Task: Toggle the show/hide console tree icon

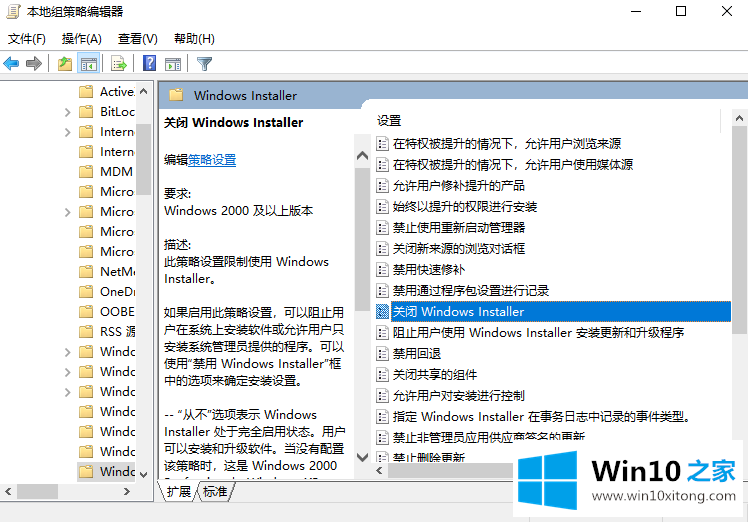Action: point(89,63)
